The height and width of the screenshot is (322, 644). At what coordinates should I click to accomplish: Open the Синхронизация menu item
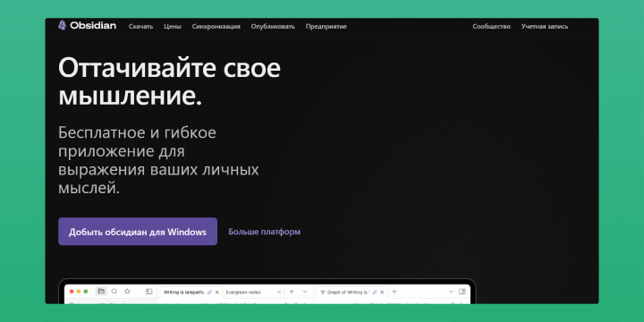tap(216, 26)
